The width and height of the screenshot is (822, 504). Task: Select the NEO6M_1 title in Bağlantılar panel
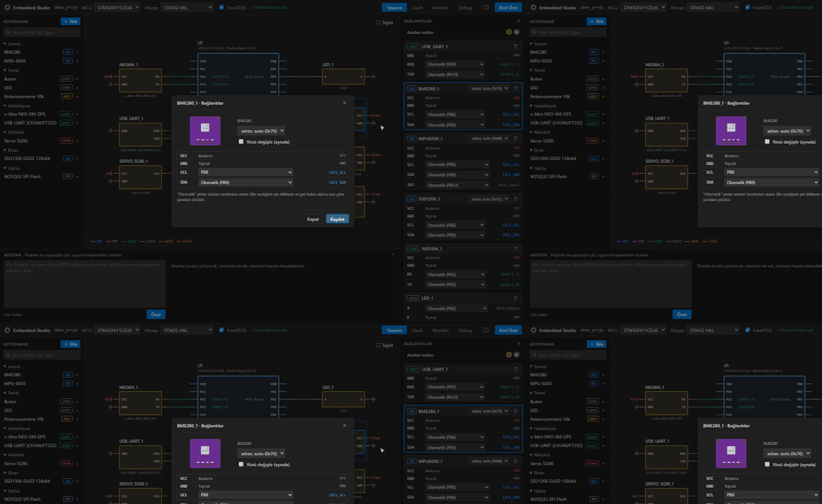[432, 248]
